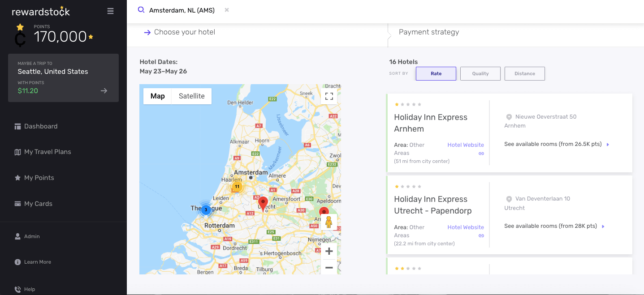This screenshot has width=644, height=295.
Task: Click Van Deventerlaan 10 address
Action: coord(543,199)
